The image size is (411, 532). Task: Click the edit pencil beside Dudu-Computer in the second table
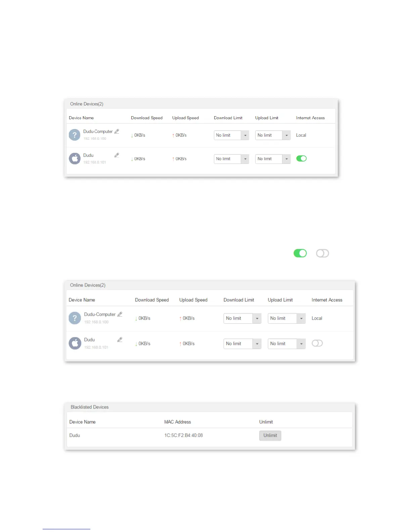click(x=120, y=314)
